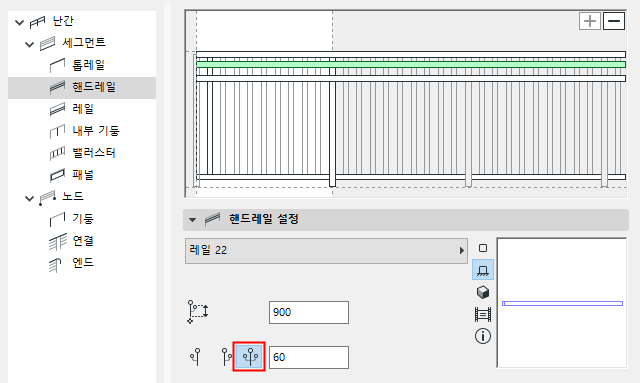Select 기둥 tree item
Viewport: 640px width, 383px height.
[x=83, y=219]
